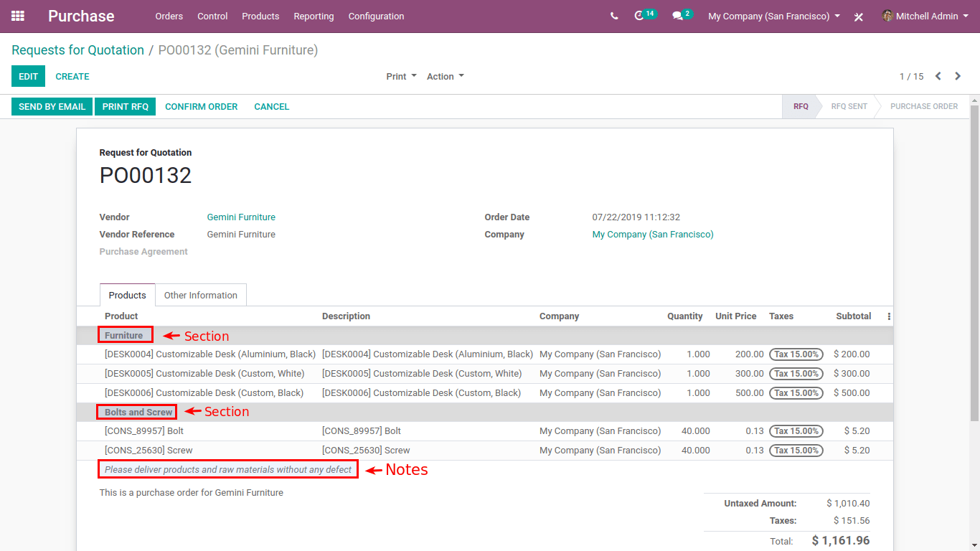Click Tax 15.00% tag in DESK0004 row

click(x=796, y=354)
